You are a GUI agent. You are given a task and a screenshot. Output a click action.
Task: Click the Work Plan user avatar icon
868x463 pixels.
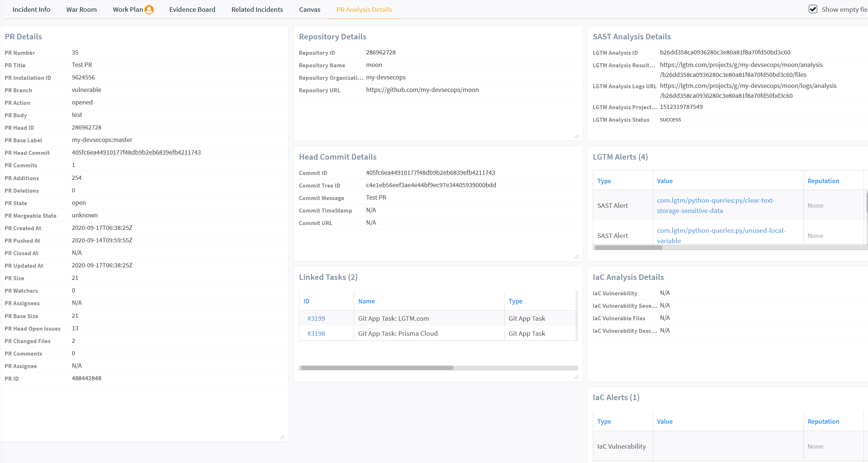(149, 10)
